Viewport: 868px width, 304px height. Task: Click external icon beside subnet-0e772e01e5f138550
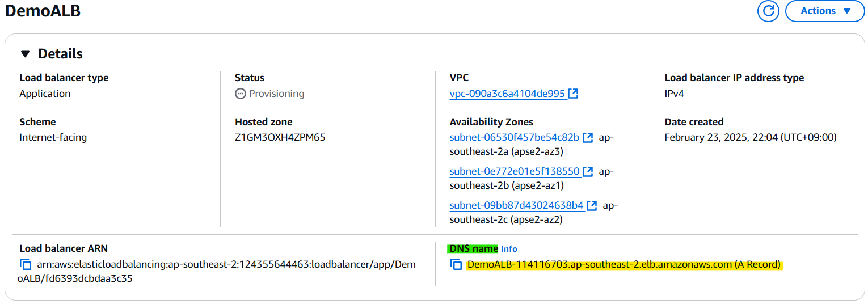[588, 171]
